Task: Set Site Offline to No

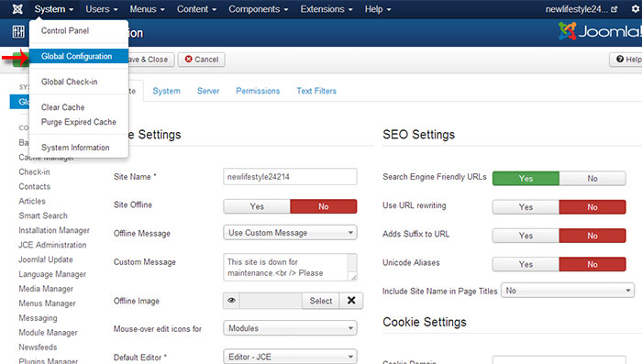Action: point(324,206)
